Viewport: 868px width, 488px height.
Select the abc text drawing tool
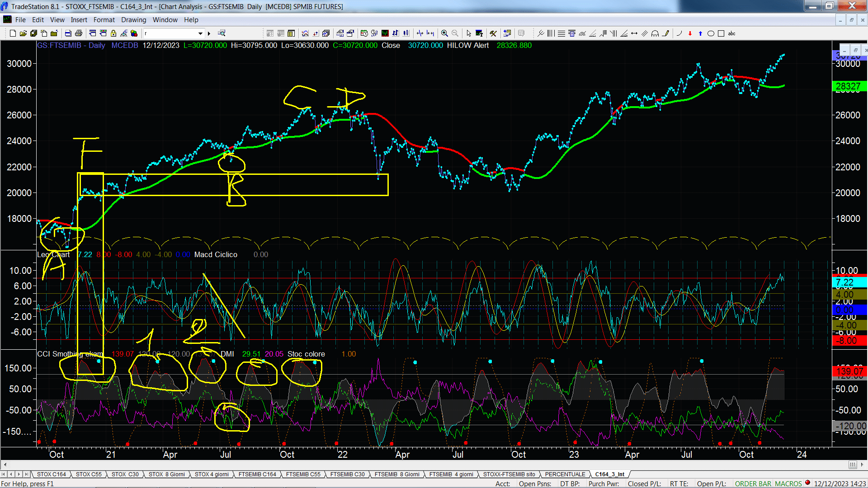(732, 33)
